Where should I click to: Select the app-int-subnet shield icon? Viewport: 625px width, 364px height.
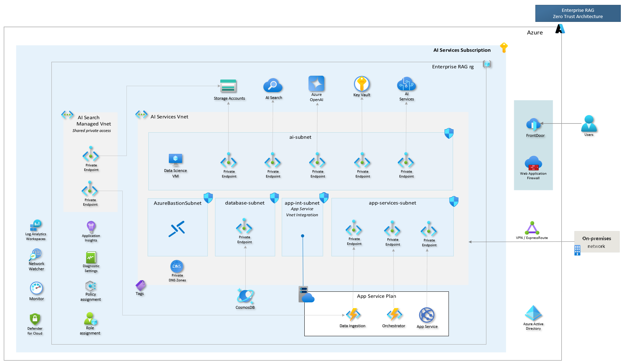pyautogui.click(x=324, y=198)
